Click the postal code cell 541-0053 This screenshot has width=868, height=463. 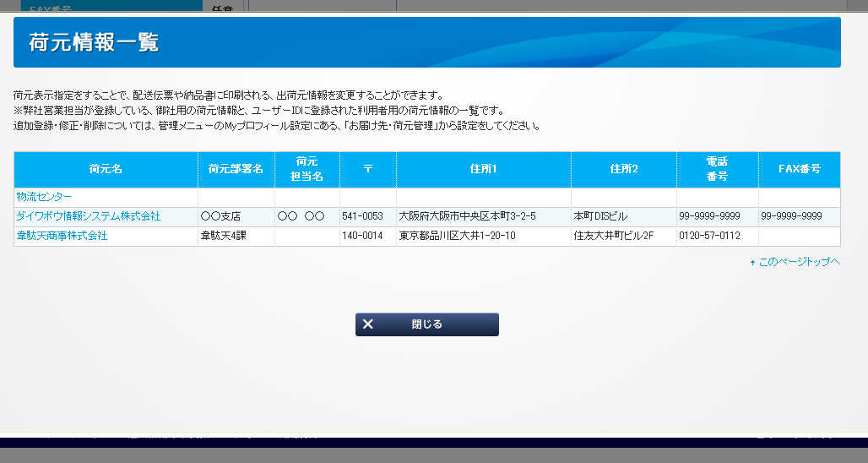[362, 216]
